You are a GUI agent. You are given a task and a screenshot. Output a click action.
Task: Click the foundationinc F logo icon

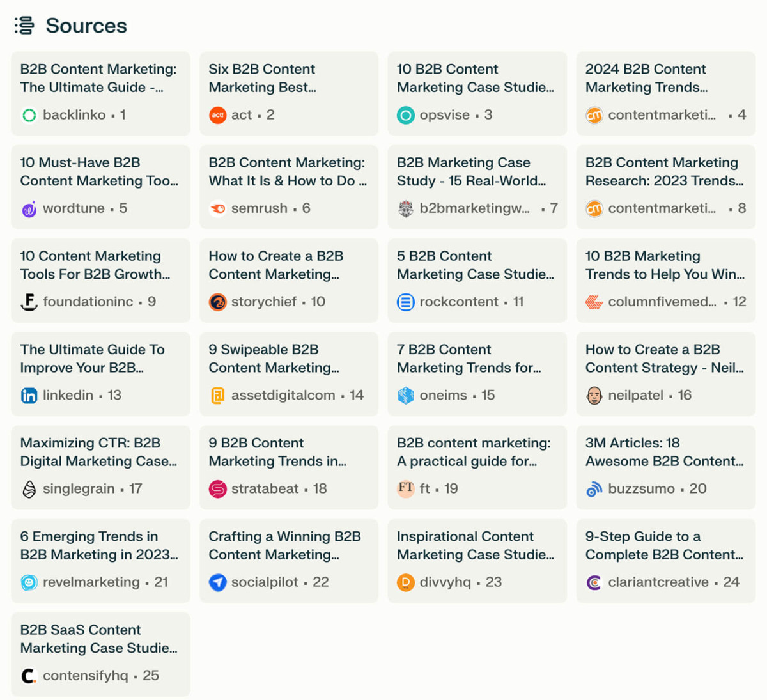[29, 302]
